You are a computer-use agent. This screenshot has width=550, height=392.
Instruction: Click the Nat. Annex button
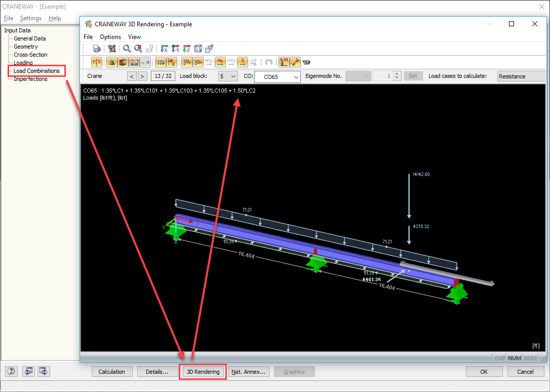click(x=249, y=371)
